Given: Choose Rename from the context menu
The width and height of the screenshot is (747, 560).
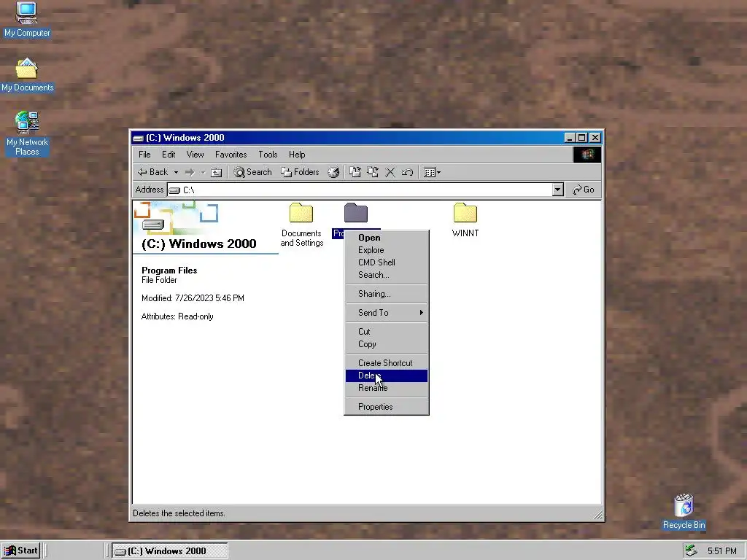Looking at the screenshot, I should (x=387, y=388).
